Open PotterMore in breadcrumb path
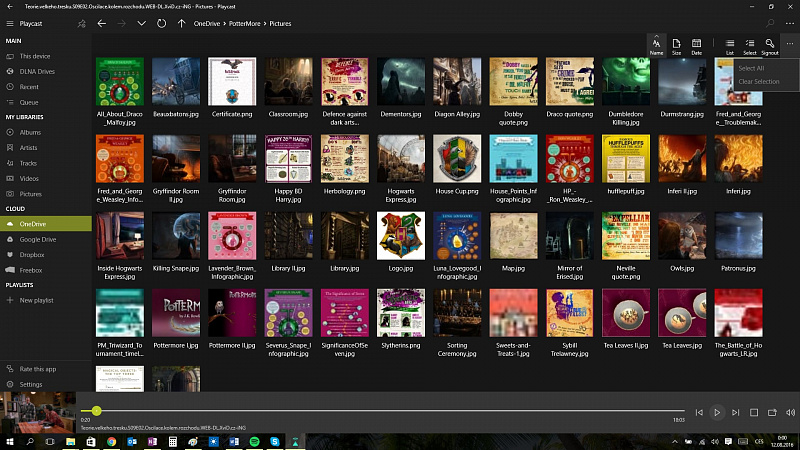This screenshot has height=450, width=800. 244,23
